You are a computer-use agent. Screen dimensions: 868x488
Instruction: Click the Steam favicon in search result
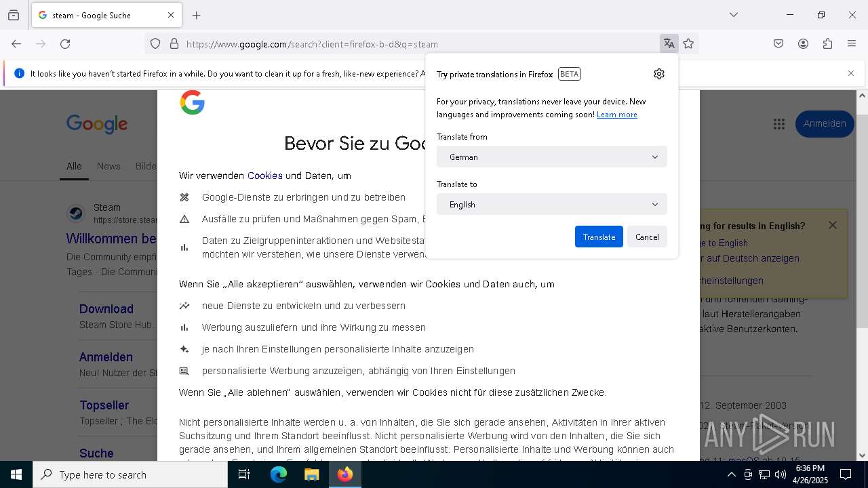coord(76,213)
